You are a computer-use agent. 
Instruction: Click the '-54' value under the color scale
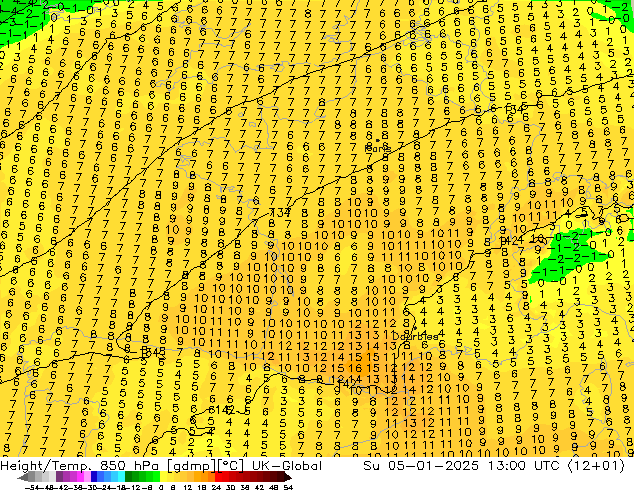coord(32,487)
